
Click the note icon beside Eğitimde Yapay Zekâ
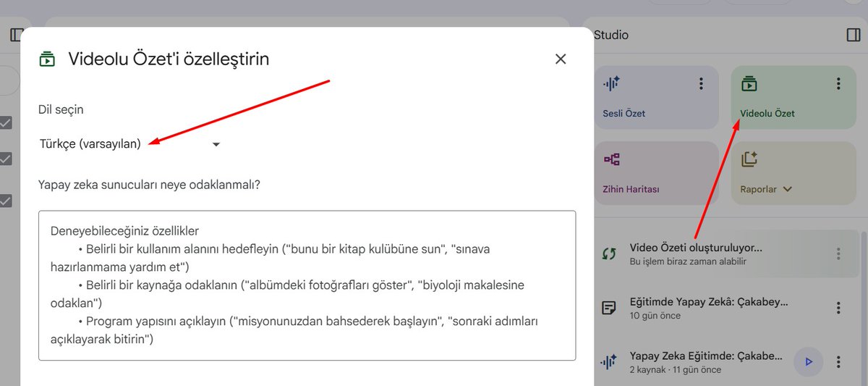coord(609,308)
